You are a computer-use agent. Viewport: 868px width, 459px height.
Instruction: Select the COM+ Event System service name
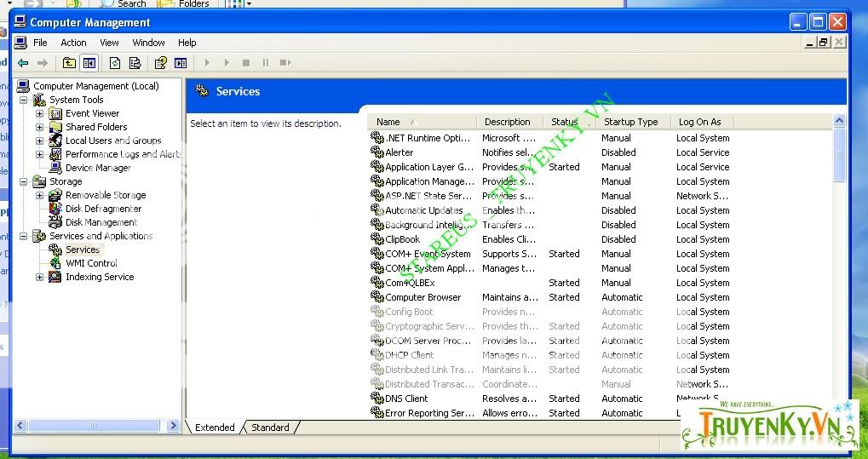pos(428,254)
